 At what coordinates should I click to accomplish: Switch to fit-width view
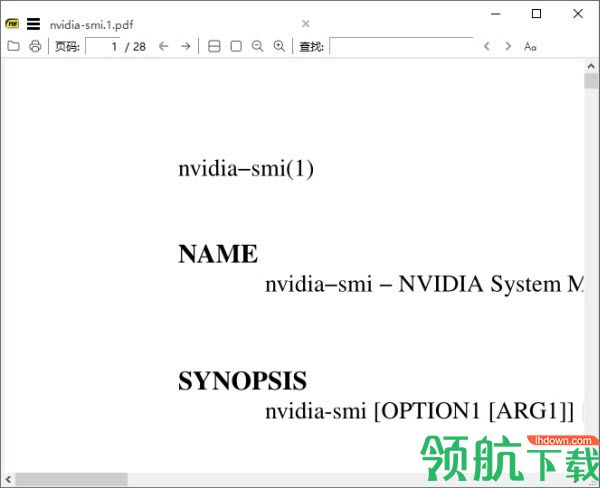click(214, 46)
